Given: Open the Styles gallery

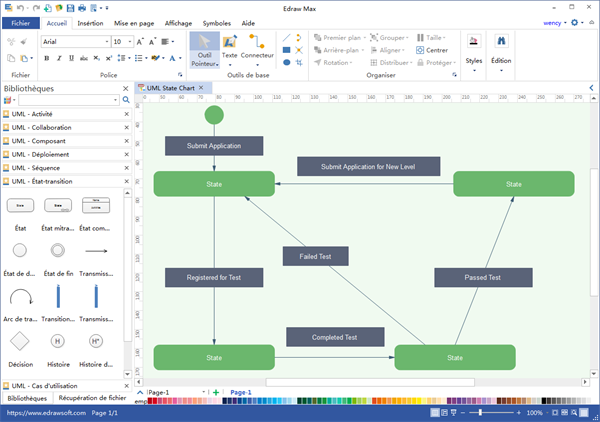Looking at the screenshot, I should 473,50.
